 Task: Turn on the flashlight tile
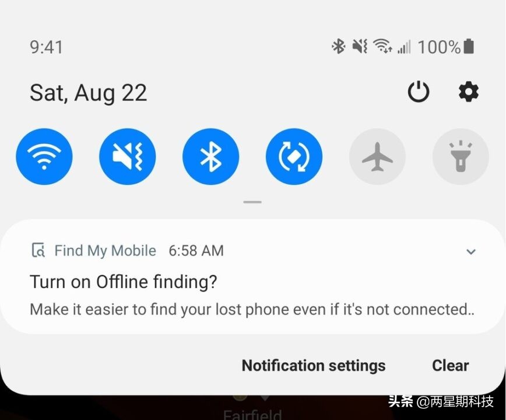pyautogui.click(x=461, y=156)
